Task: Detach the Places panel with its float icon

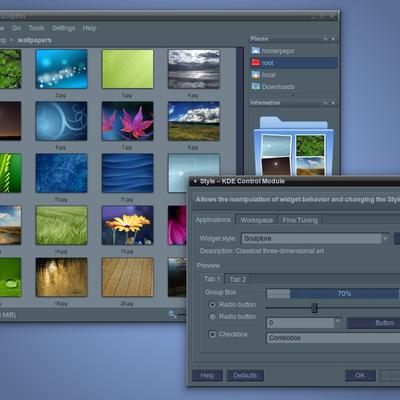Action: click(325, 39)
